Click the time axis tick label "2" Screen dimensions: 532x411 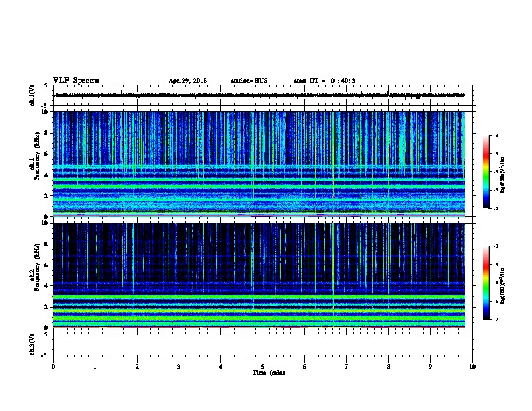click(137, 367)
